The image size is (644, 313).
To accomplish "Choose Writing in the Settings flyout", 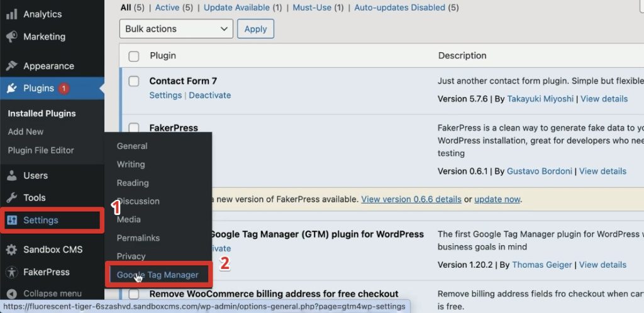I will coord(131,165).
